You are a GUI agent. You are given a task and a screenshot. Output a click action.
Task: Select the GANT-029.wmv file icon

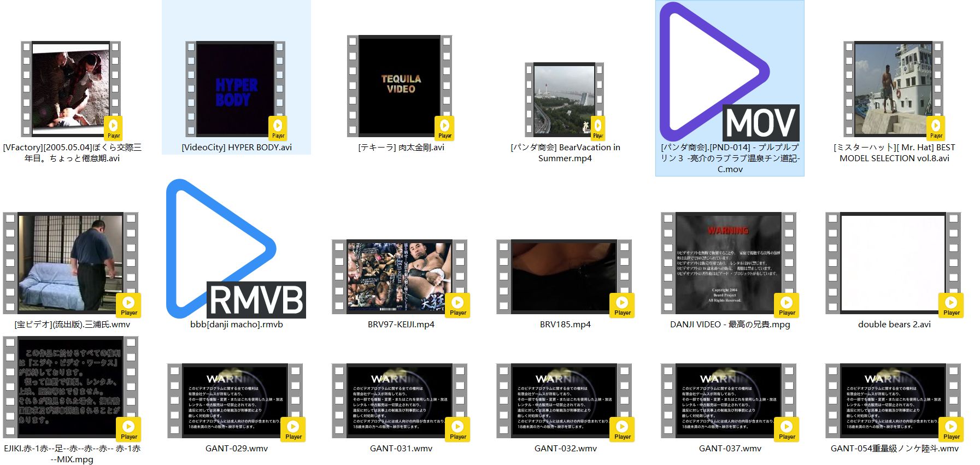click(236, 401)
